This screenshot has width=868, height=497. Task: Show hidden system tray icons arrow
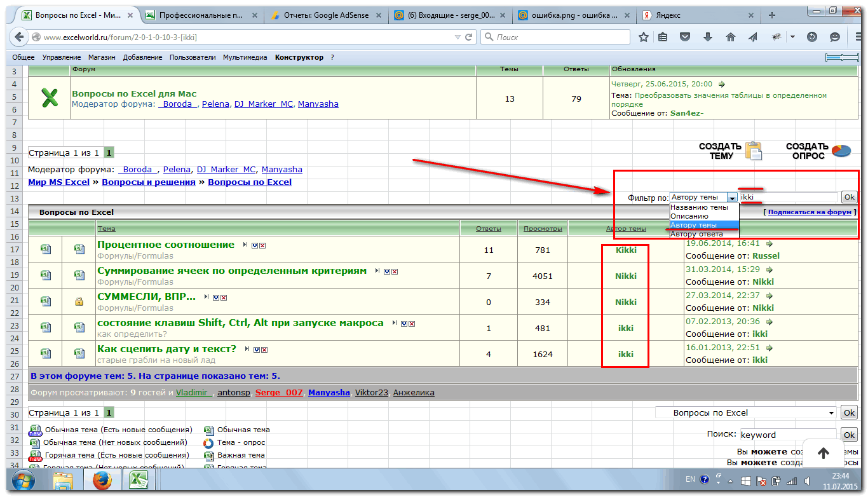731,480
